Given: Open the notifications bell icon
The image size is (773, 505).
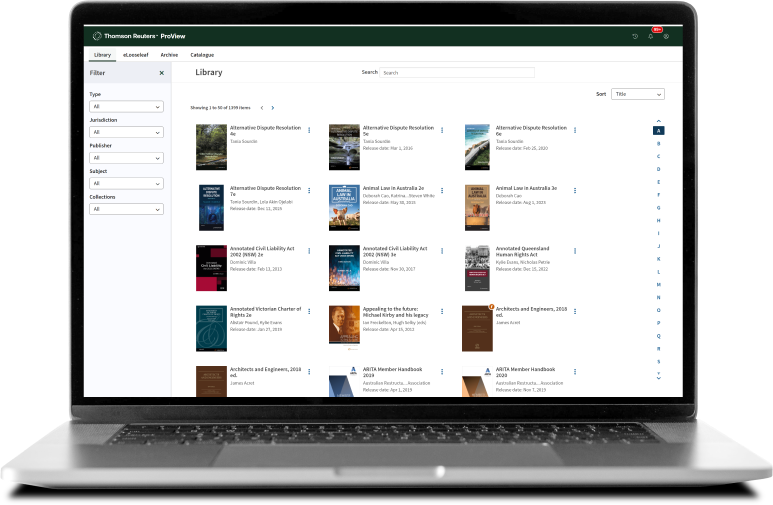Looking at the screenshot, I should 651,36.
